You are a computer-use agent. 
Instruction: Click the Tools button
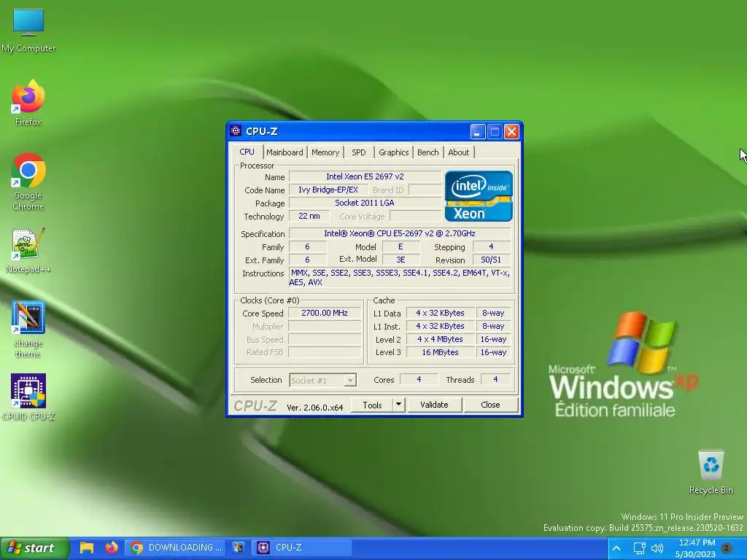point(372,405)
